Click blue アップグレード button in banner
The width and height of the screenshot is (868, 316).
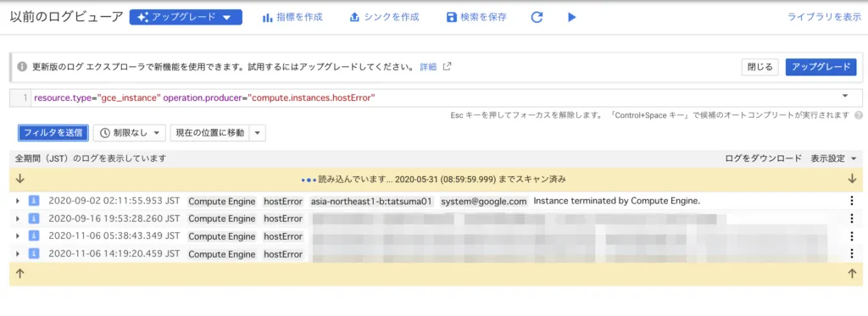click(821, 67)
